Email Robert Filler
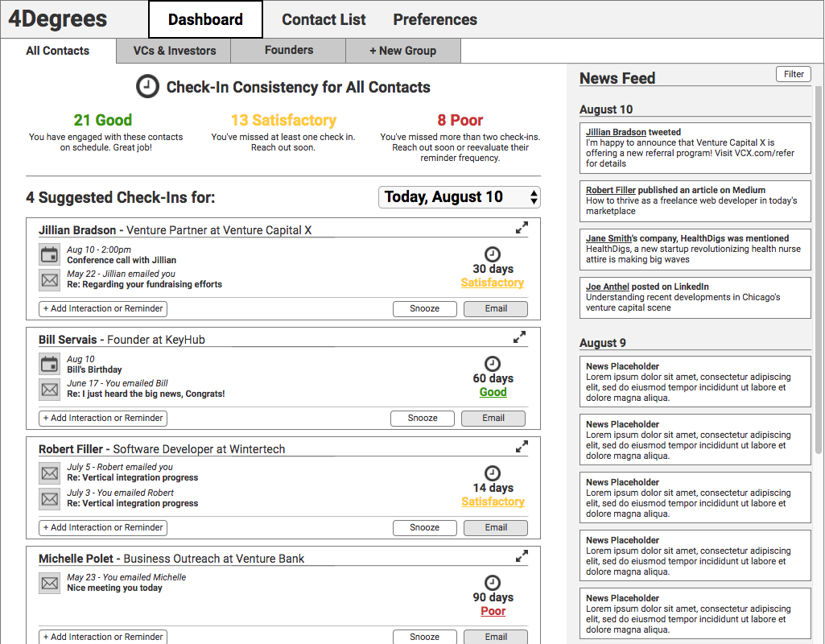The height and width of the screenshot is (644, 825). 496,528
